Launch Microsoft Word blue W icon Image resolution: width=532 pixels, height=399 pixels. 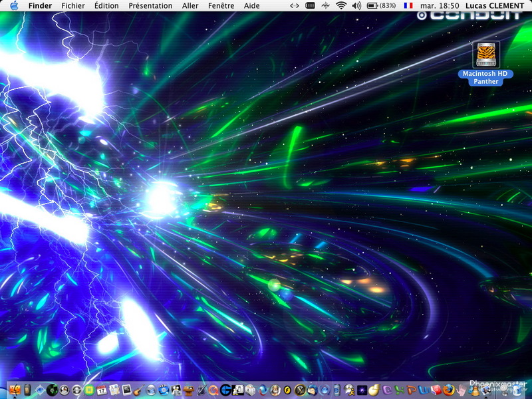pyautogui.click(x=424, y=390)
